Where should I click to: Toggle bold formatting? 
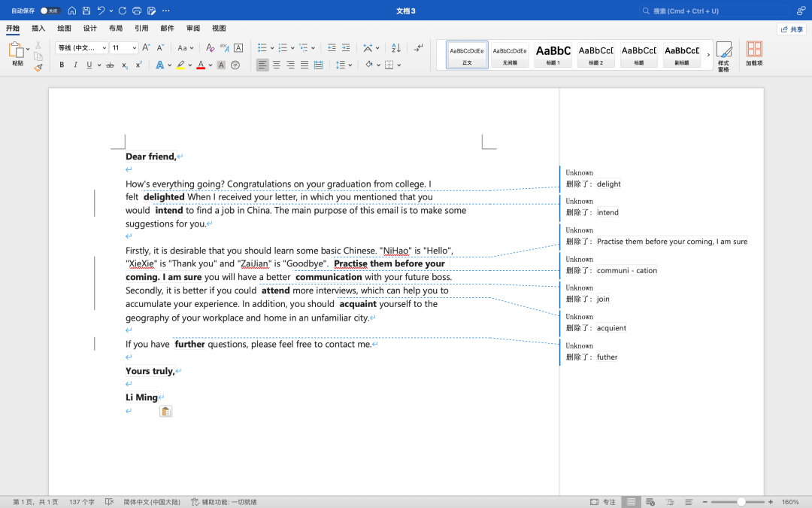point(62,65)
